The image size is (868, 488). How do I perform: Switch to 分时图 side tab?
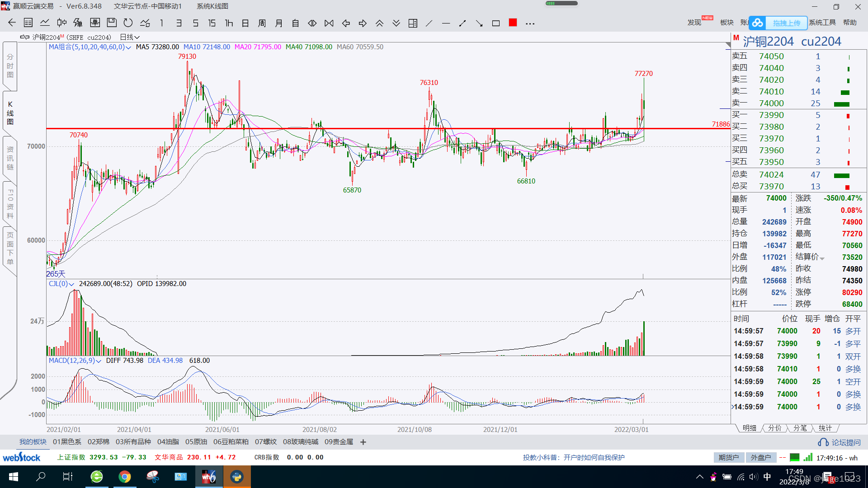tap(10, 66)
